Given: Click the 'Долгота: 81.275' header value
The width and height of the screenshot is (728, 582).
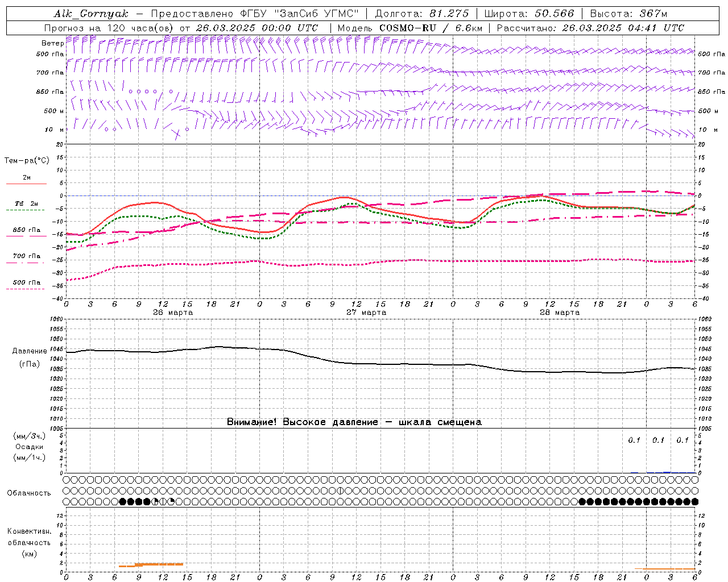Looking at the screenshot, I should point(422,14).
